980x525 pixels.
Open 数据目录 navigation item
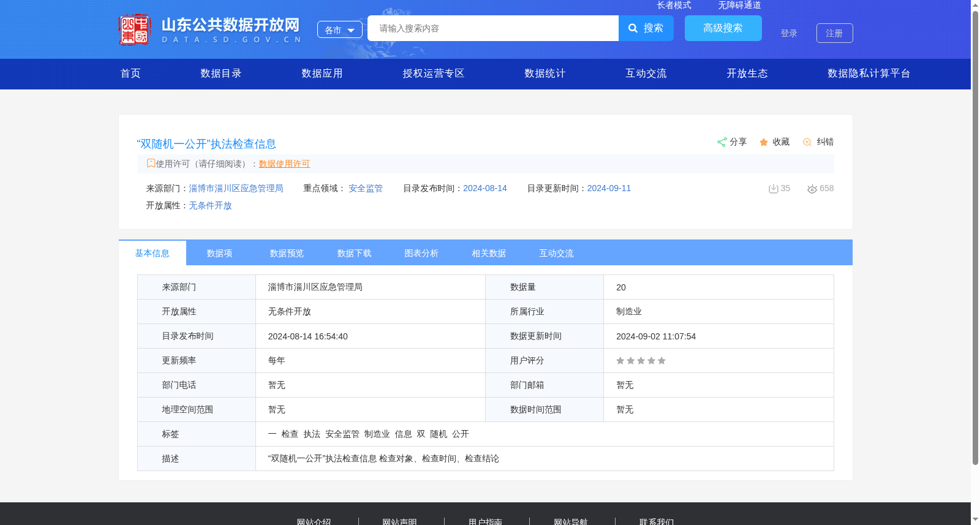(x=221, y=74)
